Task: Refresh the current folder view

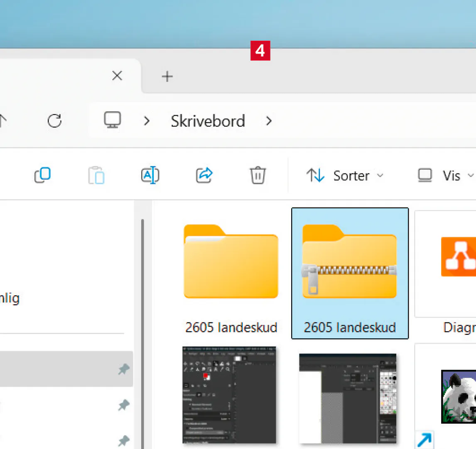Action: 54,121
